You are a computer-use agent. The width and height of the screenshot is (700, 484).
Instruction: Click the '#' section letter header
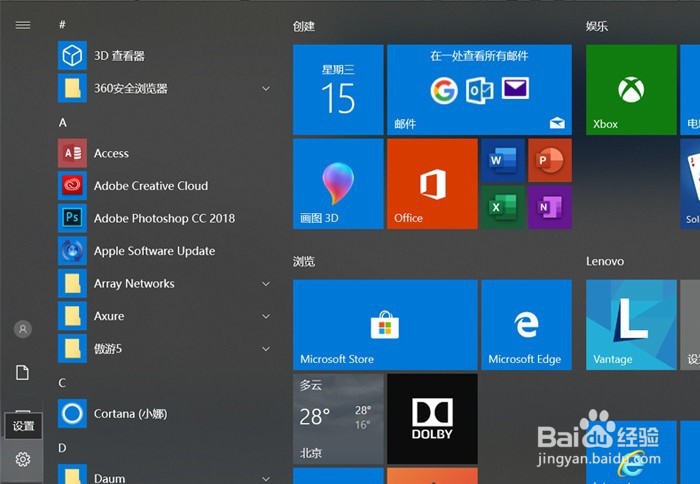point(62,25)
